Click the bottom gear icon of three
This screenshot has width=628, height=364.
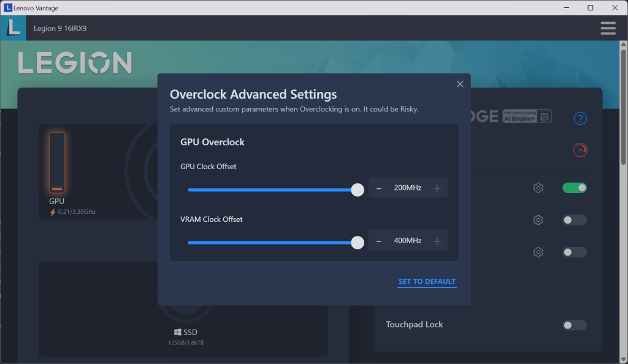[x=538, y=252]
